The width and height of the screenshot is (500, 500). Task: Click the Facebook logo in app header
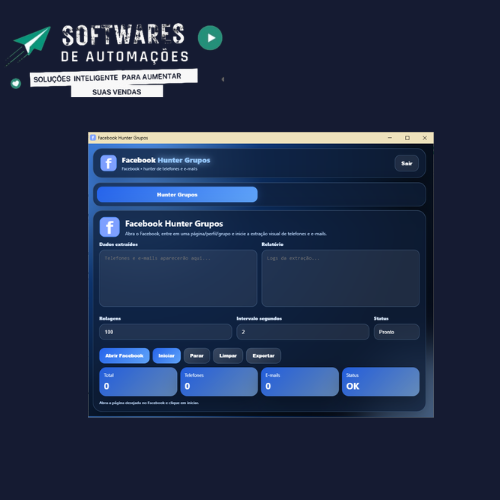[108, 163]
